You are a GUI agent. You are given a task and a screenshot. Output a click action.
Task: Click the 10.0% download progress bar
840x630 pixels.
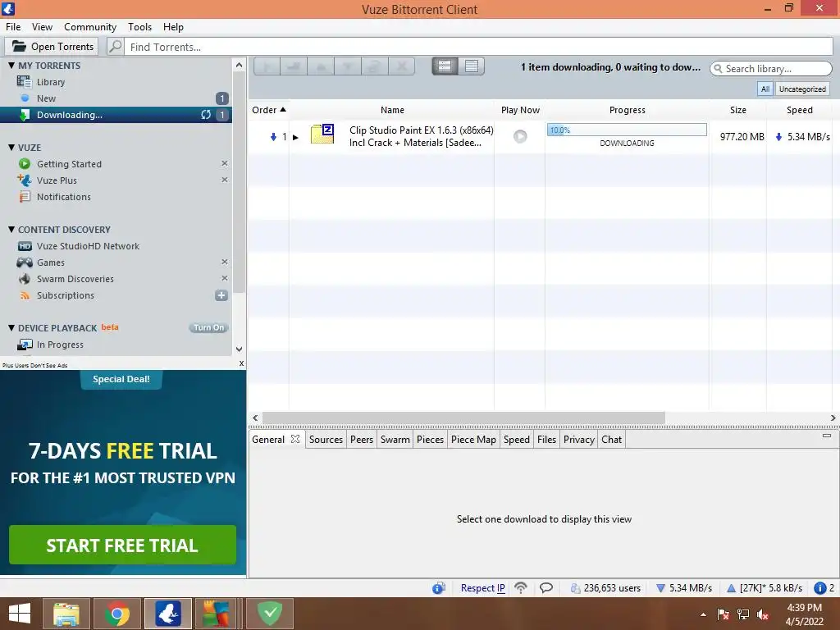(x=627, y=130)
